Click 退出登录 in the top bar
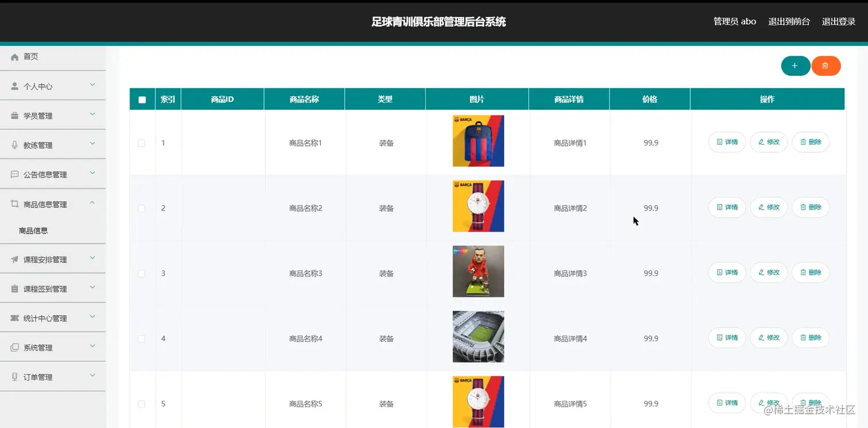868x428 pixels. pyautogui.click(x=839, y=22)
